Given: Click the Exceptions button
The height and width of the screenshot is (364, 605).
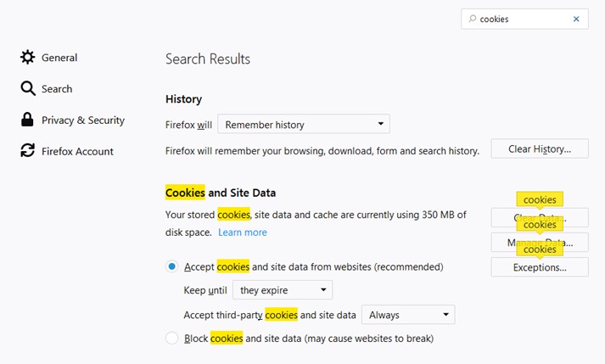Looking at the screenshot, I should (540, 267).
